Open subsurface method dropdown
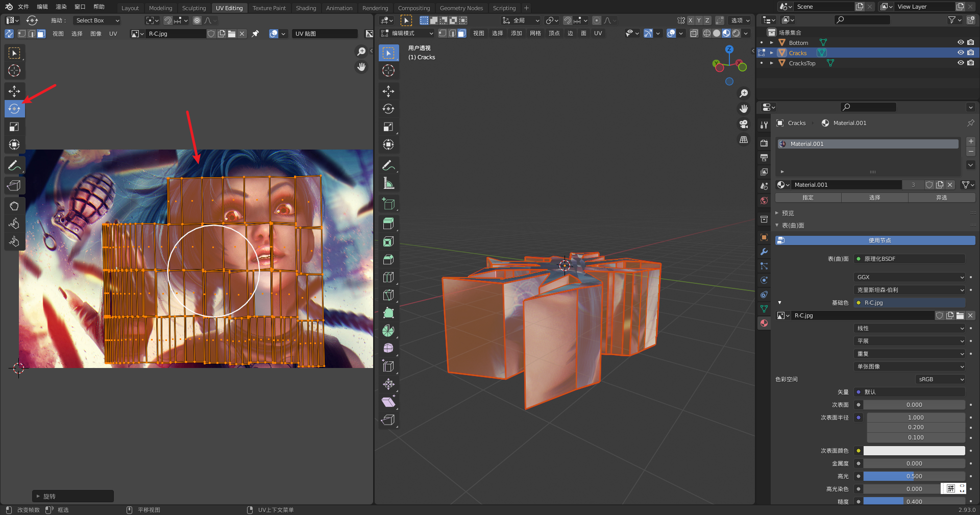980x515 pixels. [x=910, y=290]
